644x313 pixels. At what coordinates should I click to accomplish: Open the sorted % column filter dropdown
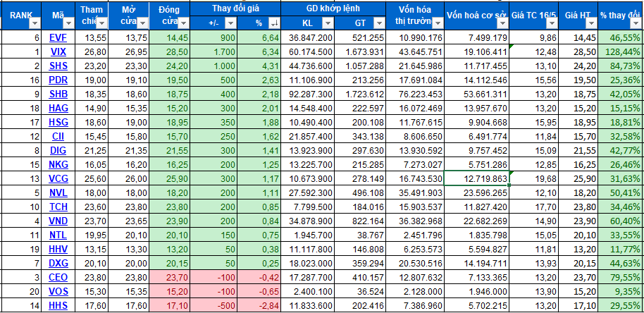click(274, 23)
